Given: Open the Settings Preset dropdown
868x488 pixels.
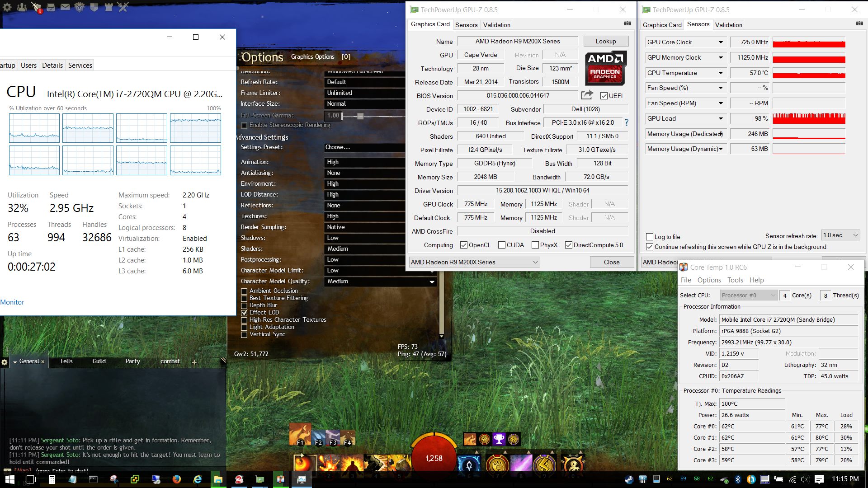Looking at the screenshot, I should (x=364, y=147).
